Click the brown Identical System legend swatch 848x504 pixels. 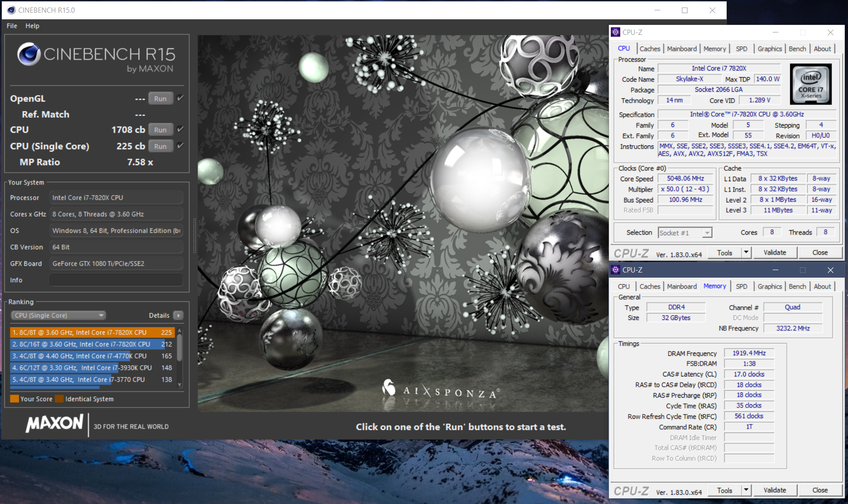click(59, 399)
